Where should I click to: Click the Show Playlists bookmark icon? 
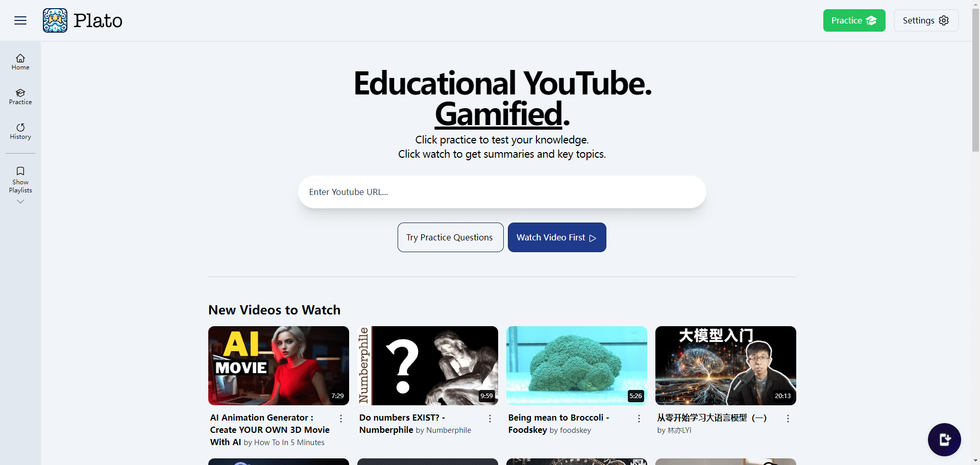point(20,171)
